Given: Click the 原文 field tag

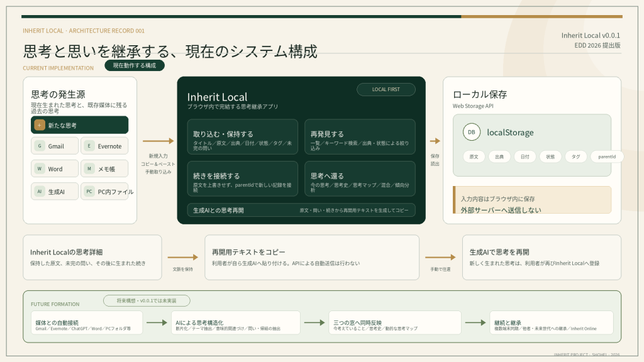Looking at the screenshot, I should point(474,156).
